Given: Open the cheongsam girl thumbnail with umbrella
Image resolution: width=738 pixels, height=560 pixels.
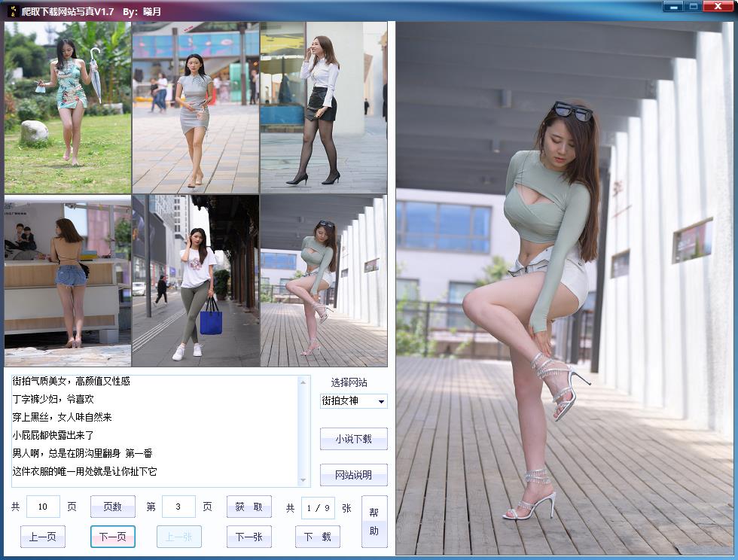Looking at the screenshot, I should coord(67,106).
